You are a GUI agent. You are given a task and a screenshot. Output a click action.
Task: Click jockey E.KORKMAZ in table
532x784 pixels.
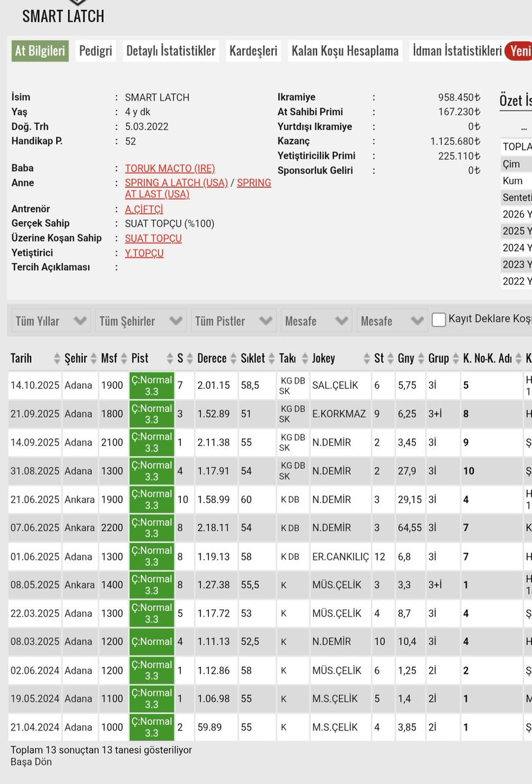(339, 414)
